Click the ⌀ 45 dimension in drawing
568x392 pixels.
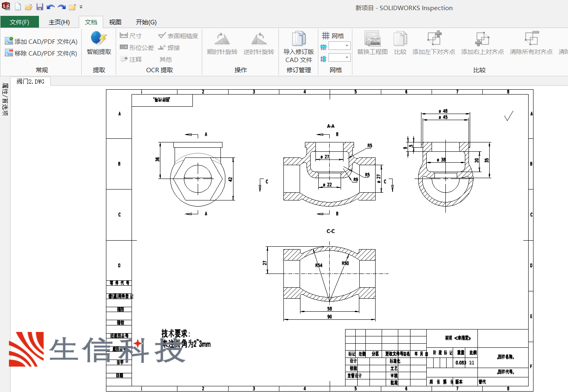pos(443,117)
